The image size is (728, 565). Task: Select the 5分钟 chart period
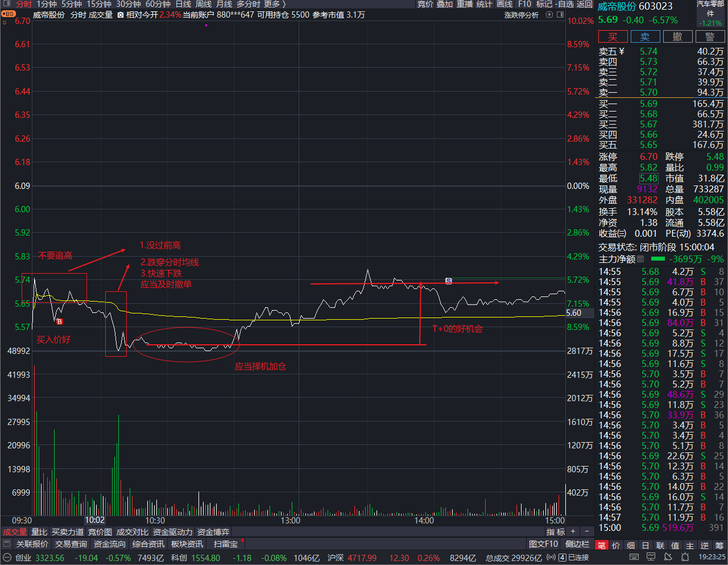click(71, 4)
